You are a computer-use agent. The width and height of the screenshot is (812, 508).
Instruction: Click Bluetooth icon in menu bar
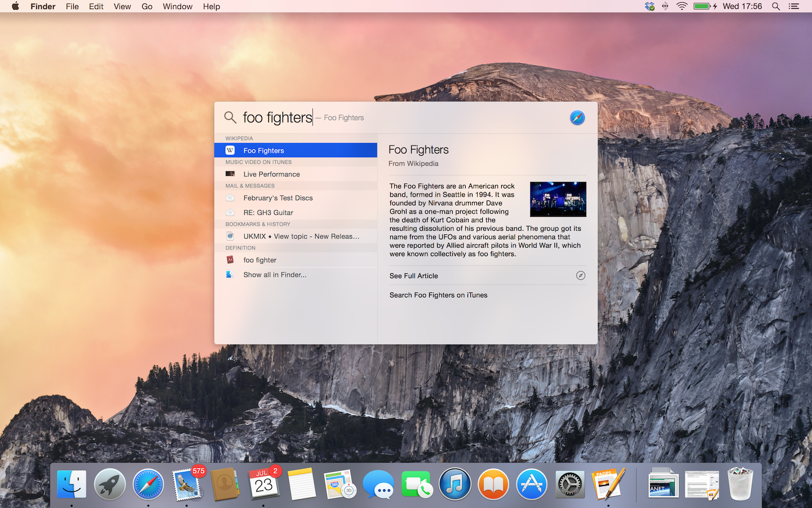[x=665, y=6]
